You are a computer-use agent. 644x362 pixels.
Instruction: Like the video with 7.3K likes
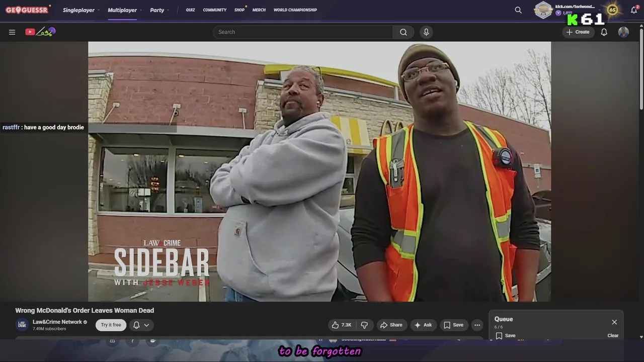click(x=342, y=325)
